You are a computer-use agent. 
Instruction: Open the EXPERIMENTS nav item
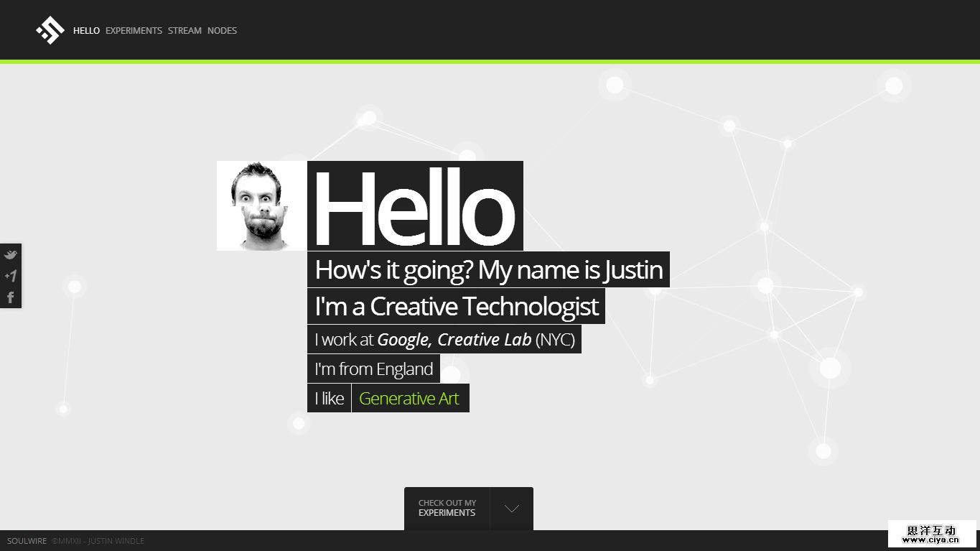[134, 31]
